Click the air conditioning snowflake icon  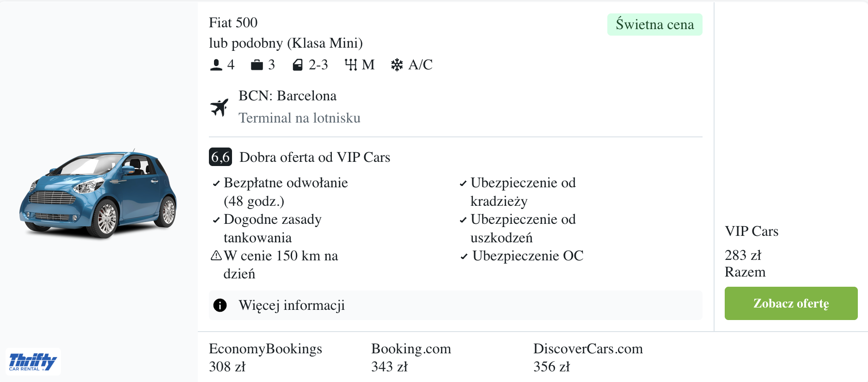click(x=397, y=65)
